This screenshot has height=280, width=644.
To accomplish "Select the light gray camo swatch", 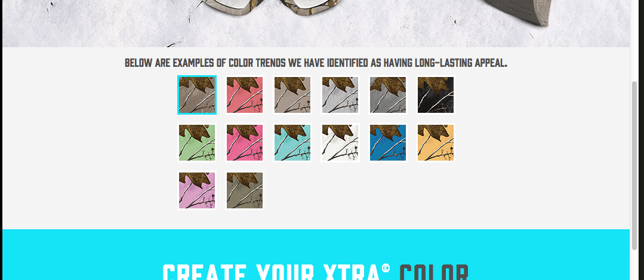I will coord(340,95).
